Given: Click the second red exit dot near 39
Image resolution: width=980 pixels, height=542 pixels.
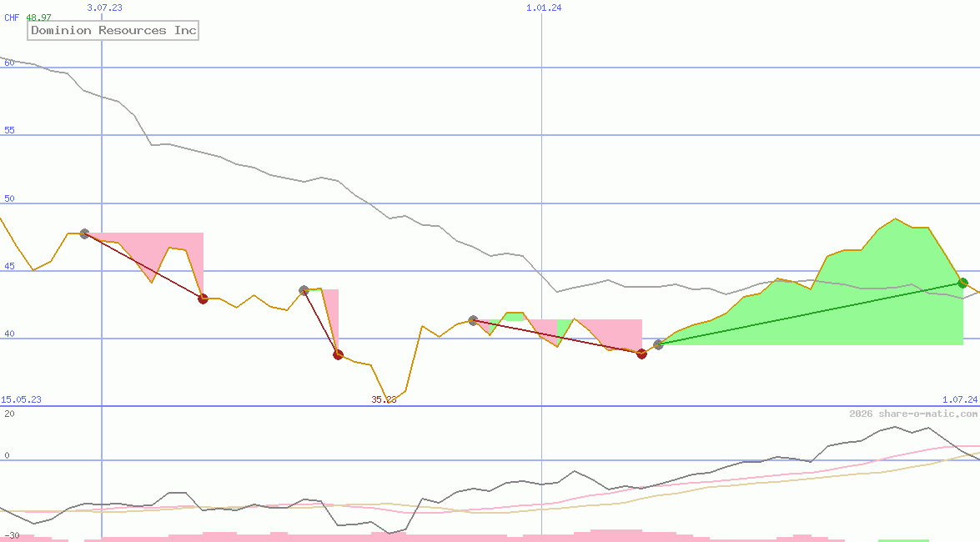Looking at the screenshot, I should [x=338, y=354].
